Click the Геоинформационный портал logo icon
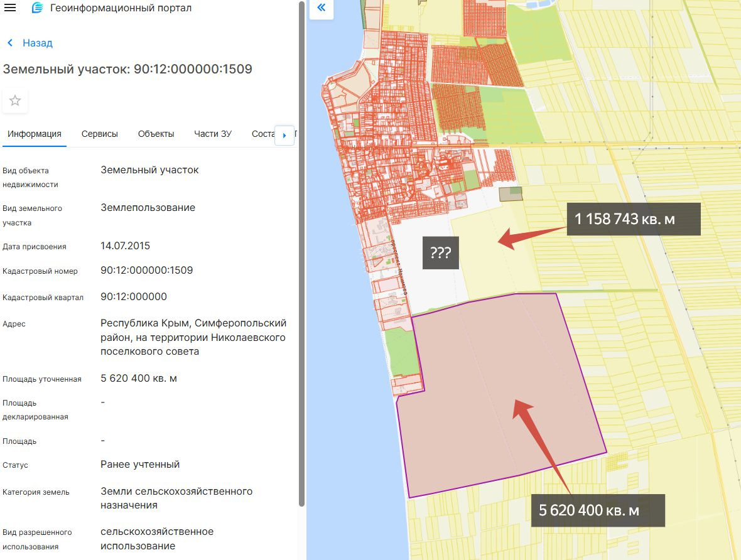The width and height of the screenshot is (741, 560). [x=38, y=8]
